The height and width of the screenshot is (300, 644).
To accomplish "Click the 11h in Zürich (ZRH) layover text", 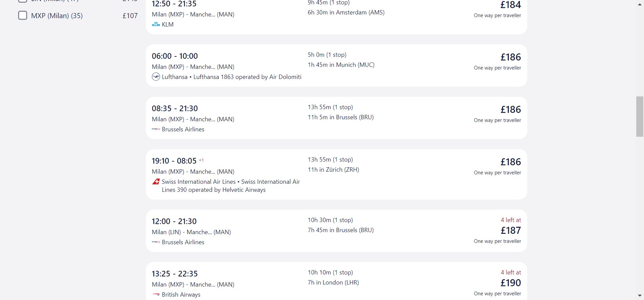I will click(x=333, y=170).
